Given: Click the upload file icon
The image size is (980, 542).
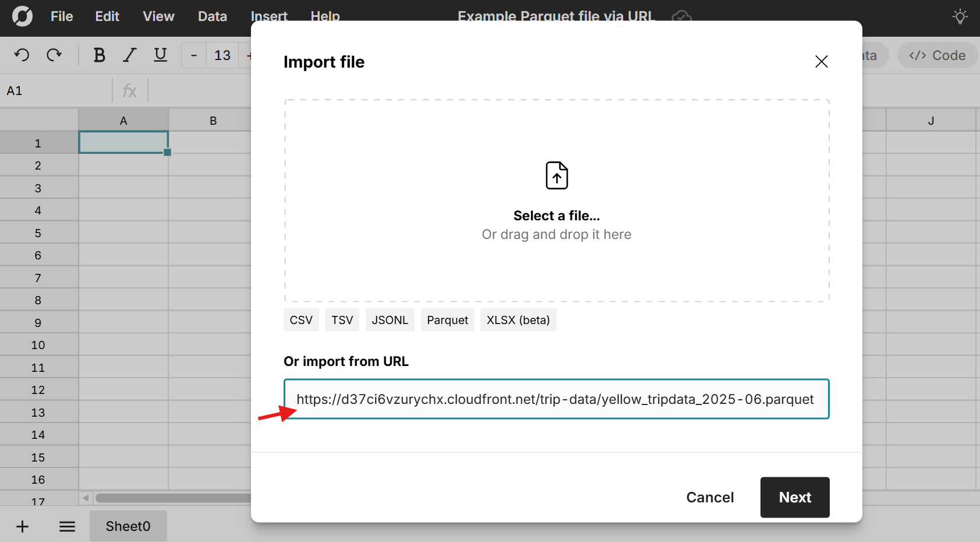Looking at the screenshot, I should pos(556,175).
